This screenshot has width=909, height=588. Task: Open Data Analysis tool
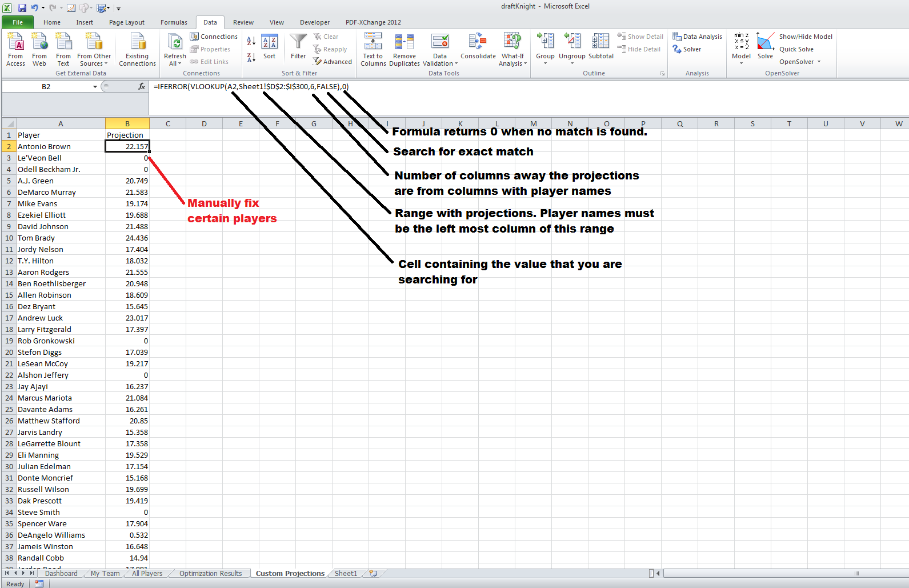[697, 37]
